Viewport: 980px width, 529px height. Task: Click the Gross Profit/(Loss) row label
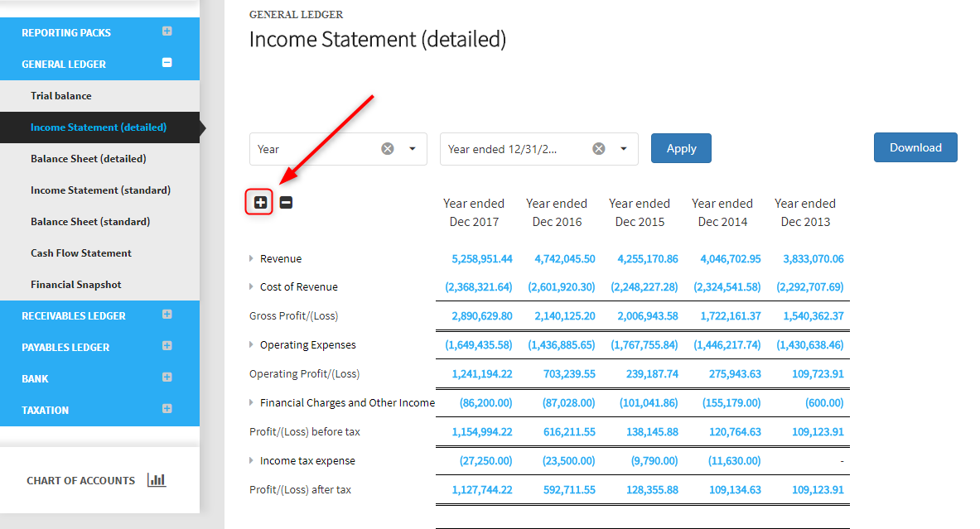pos(294,316)
